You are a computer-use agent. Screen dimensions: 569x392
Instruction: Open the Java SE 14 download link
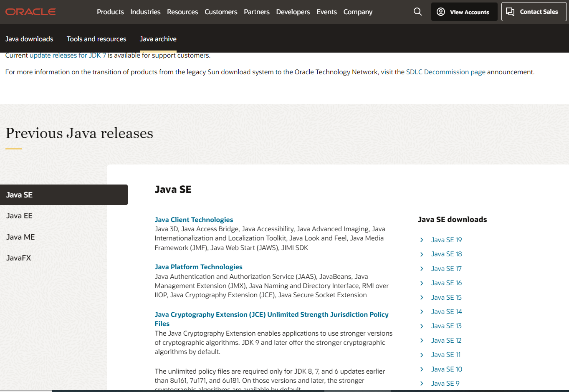446,311
